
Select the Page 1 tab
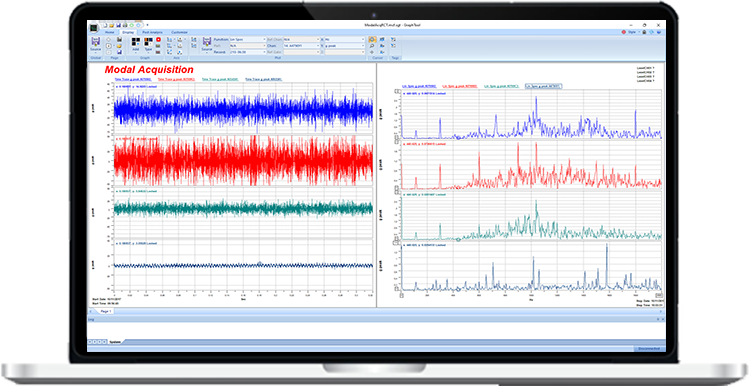click(106, 311)
